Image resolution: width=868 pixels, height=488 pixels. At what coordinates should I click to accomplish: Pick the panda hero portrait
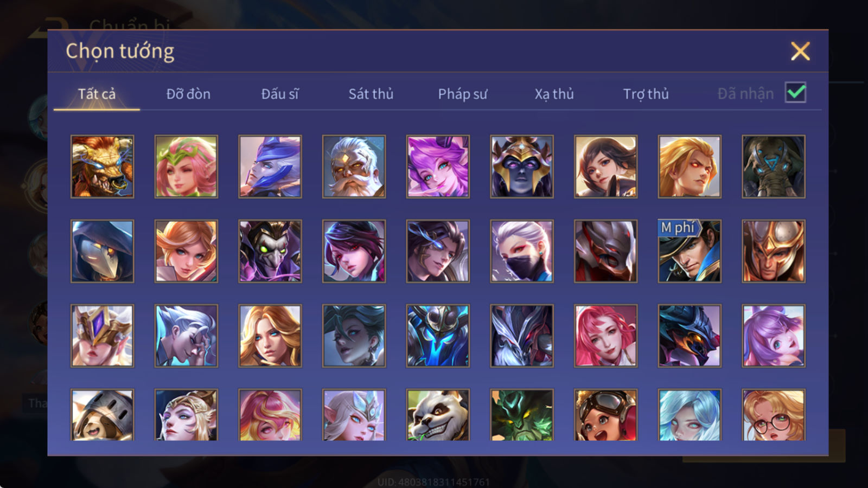point(438,415)
